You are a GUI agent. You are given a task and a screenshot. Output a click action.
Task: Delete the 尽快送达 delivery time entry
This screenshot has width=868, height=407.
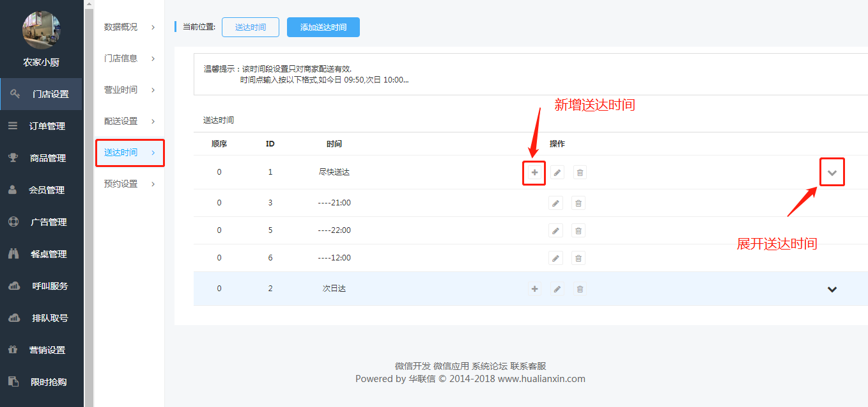580,173
